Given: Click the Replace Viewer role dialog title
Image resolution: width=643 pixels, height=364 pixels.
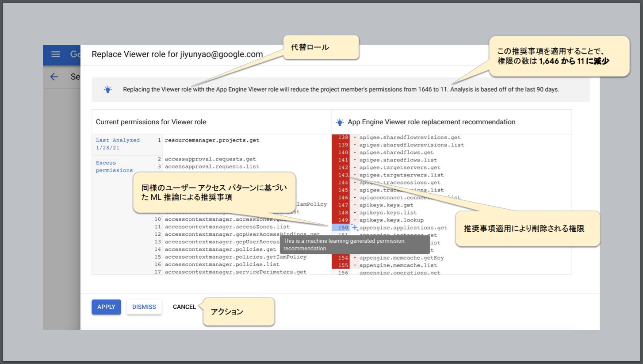Looking at the screenshot, I should 177,54.
